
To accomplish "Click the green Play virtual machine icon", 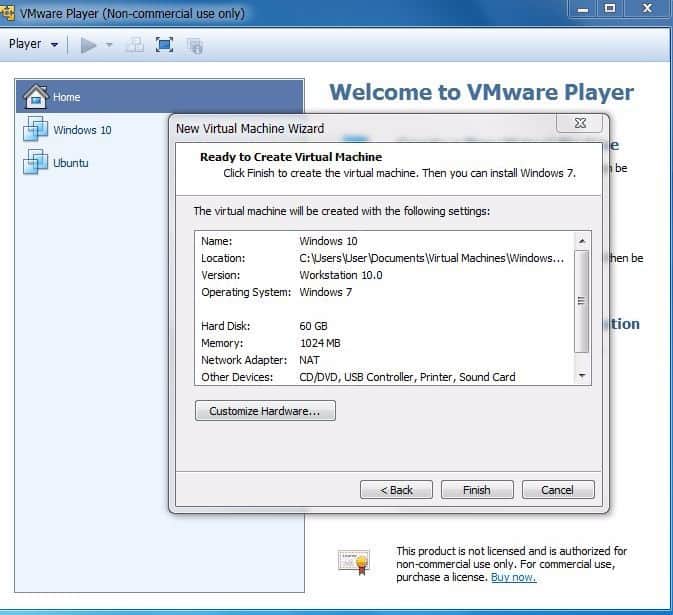I will click(88, 45).
